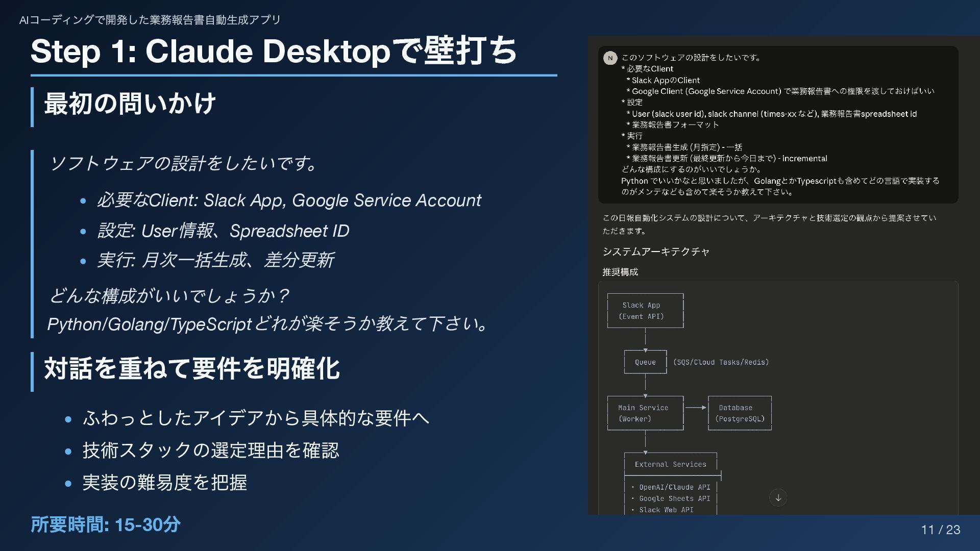This screenshot has width=980, height=551.
Task: Click the 推奨構成 label above the diagram
Action: (620, 272)
